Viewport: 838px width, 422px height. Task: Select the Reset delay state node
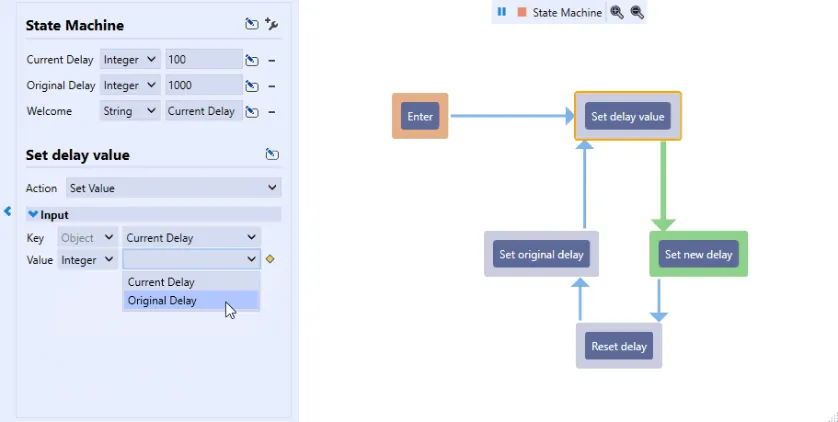619,346
